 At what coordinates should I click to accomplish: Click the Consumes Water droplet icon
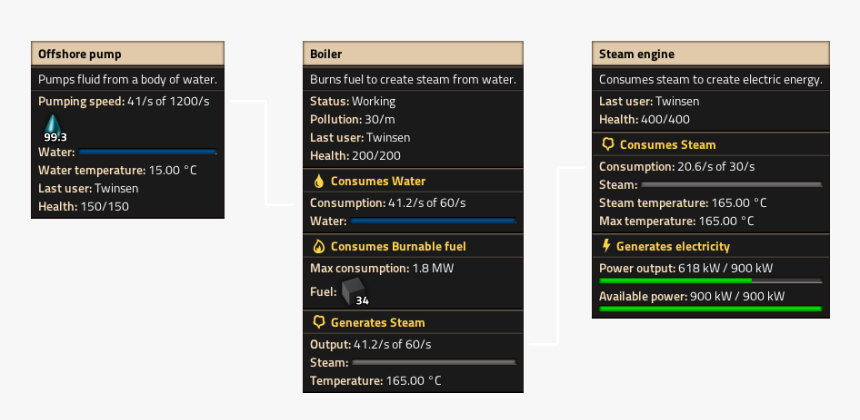[x=319, y=181]
